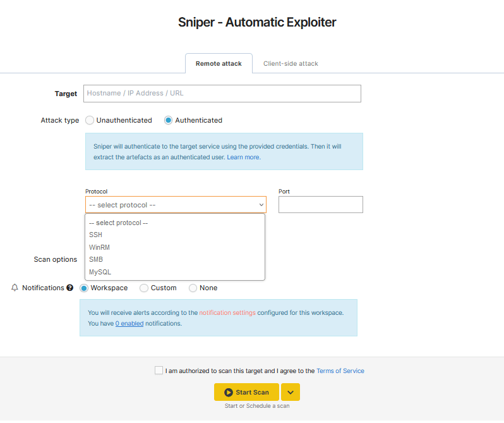Click the Port input field
The image size is (504, 423).
click(320, 205)
